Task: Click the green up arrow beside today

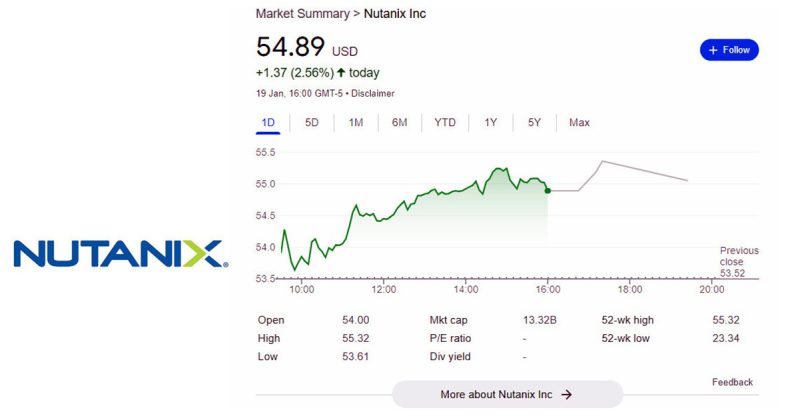Action: [x=341, y=73]
